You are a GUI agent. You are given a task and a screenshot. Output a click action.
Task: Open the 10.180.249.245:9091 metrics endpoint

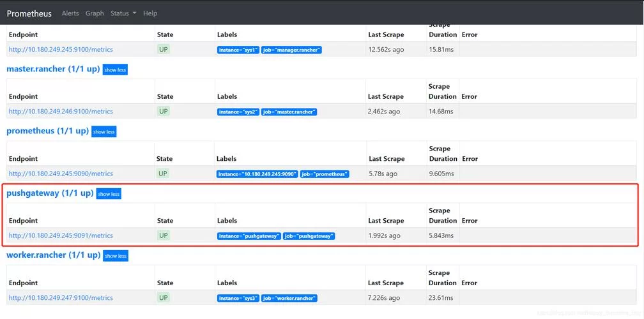point(61,236)
